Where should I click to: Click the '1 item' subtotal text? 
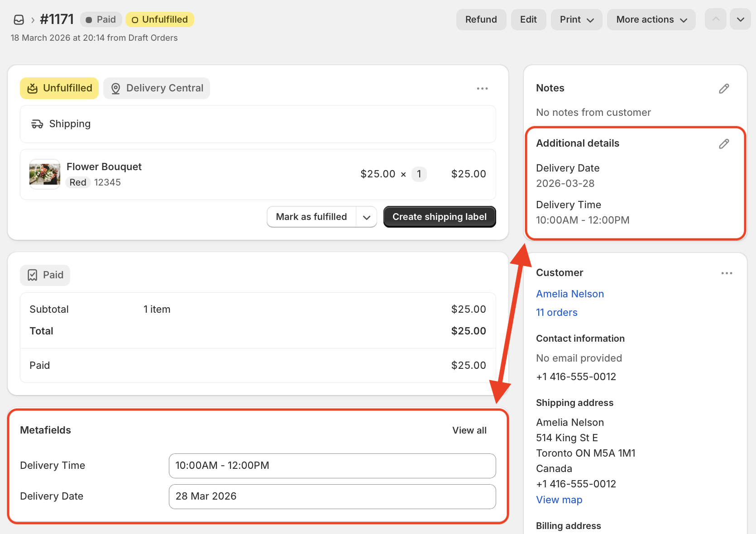pyautogui.click(x=157, y=309)
